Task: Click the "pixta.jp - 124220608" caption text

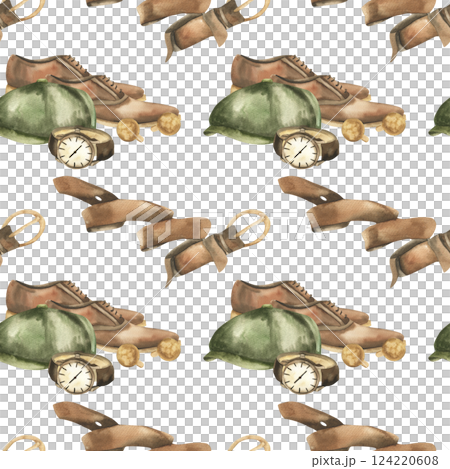Action: [x=375, y=461]
